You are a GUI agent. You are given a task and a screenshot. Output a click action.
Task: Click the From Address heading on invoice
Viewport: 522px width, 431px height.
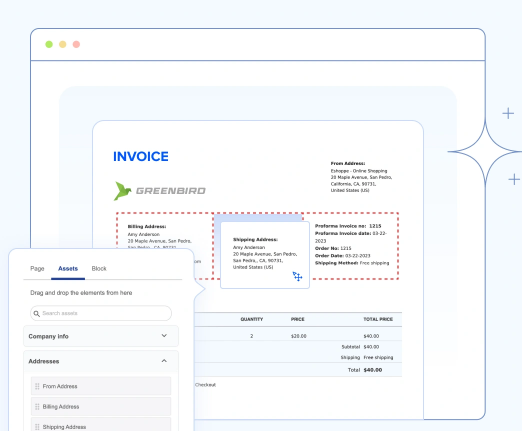(x=348, y=163)
